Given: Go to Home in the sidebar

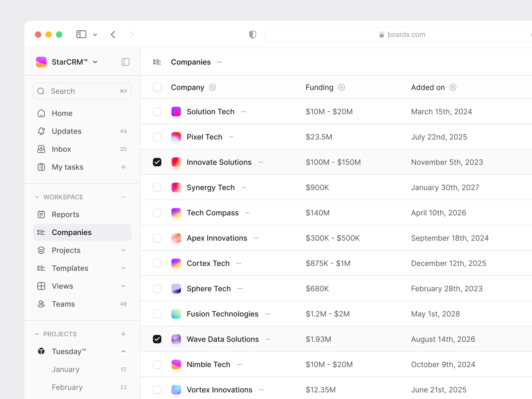Looking at the screenshot, I should pos(82,113).
